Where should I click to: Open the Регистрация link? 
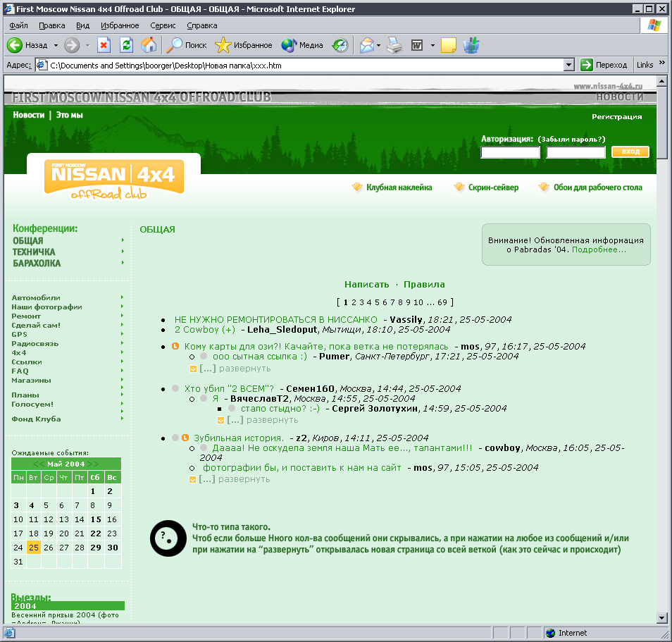coord(617,117)
